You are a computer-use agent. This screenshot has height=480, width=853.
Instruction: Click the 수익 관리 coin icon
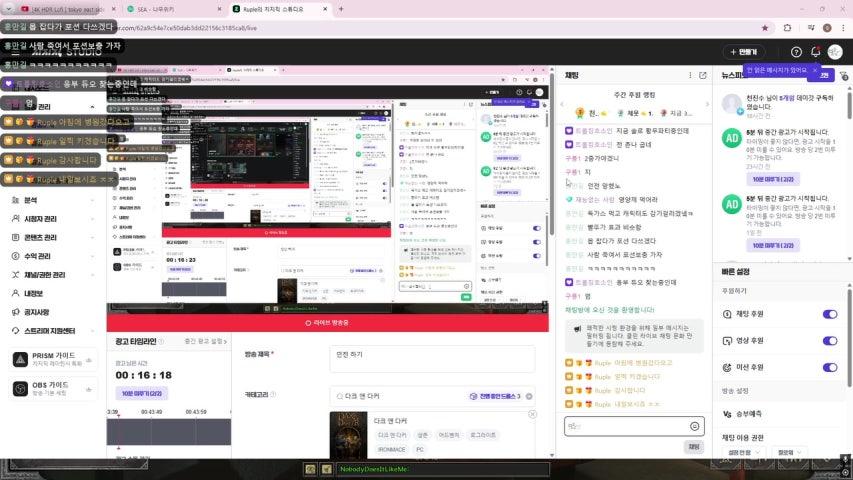pos(15,256)
